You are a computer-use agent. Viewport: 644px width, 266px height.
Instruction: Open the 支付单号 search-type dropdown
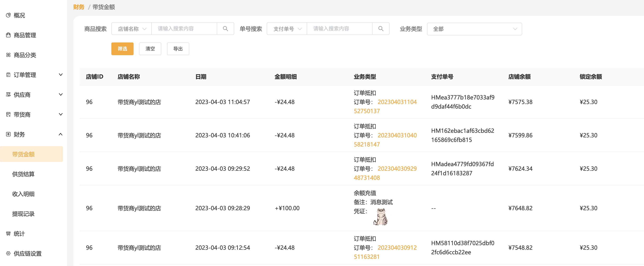point(287,29)
